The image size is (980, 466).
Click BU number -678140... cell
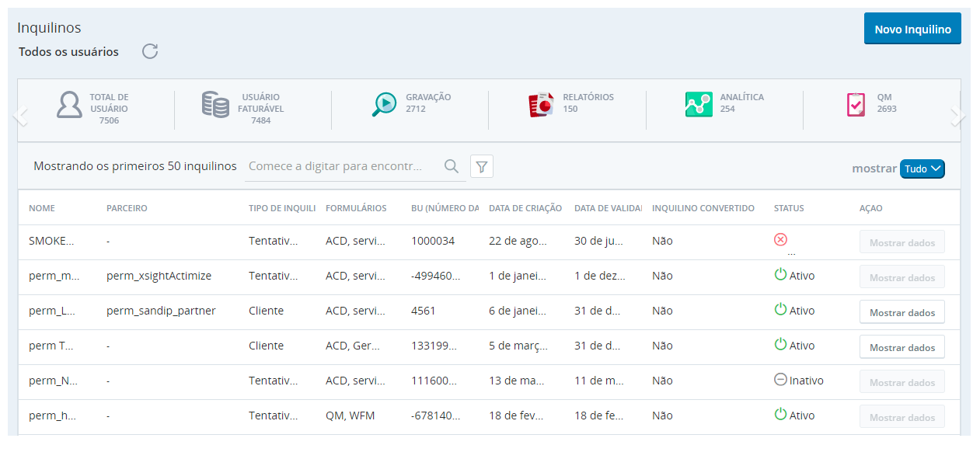click(435, 416)
